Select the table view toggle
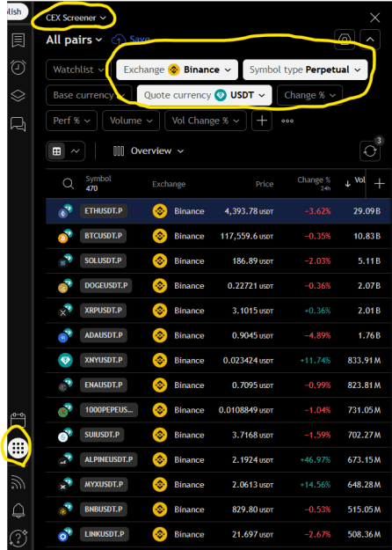This screenshot has width=392, height=550. coord(56,151)
